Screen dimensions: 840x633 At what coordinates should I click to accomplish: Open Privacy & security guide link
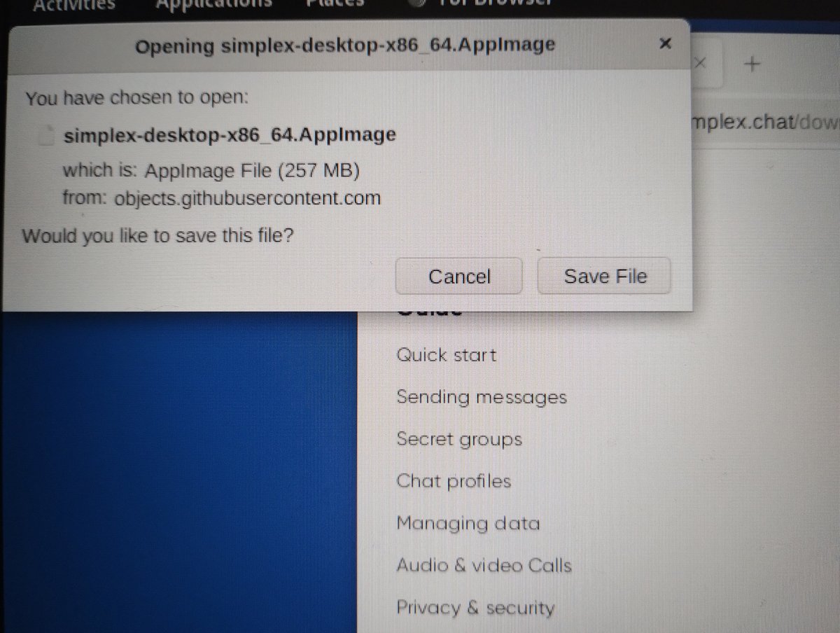click(475, 608)
